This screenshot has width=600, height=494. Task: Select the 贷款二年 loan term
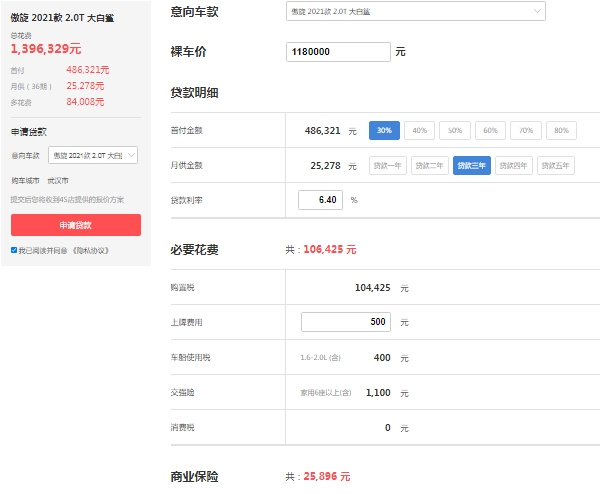(430, 166)
